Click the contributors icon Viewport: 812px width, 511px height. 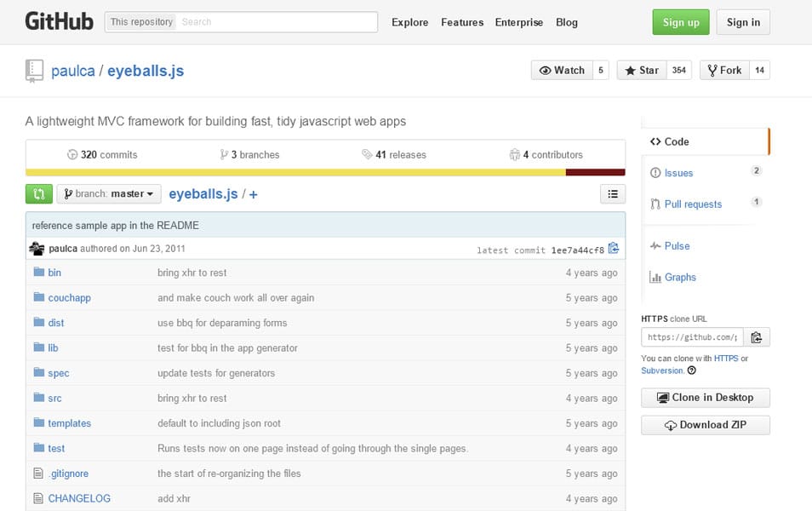point(514,154)
